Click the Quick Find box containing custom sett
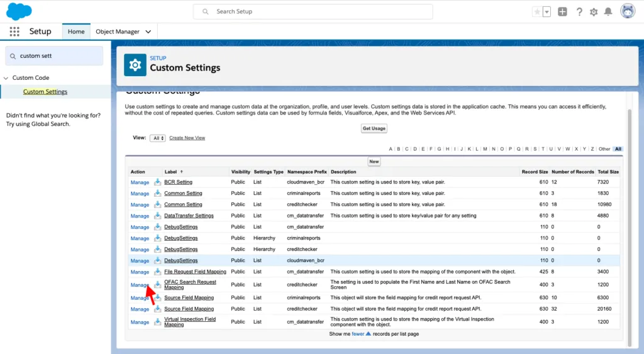 pyautogui.click(x=54, y=56)
